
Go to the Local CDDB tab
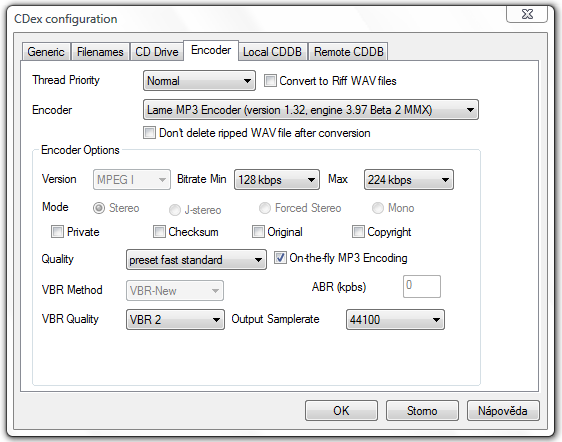(x=272, y=52)
